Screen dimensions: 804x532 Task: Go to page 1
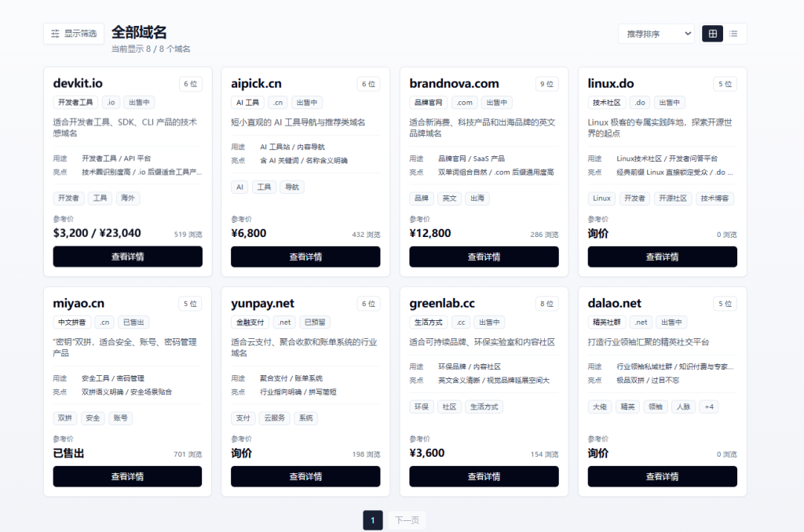click(373, 520)
